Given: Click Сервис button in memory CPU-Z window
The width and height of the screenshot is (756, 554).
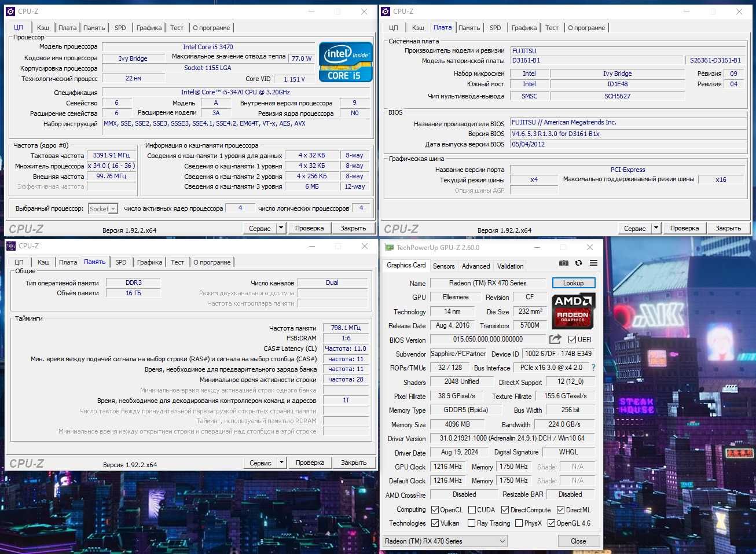Looking at the screenshot, I should (260, 463).
